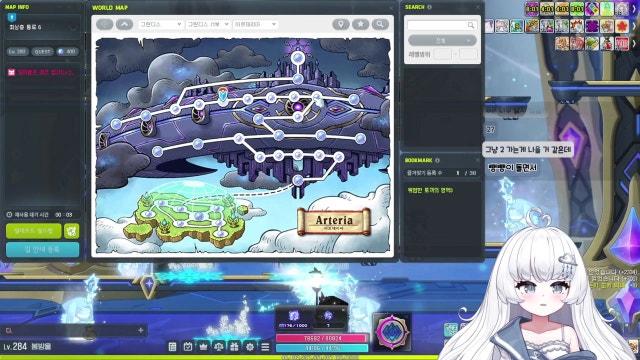
Task: Click the chat input bar
Action: pyautogui.click(x=73, y=330)
